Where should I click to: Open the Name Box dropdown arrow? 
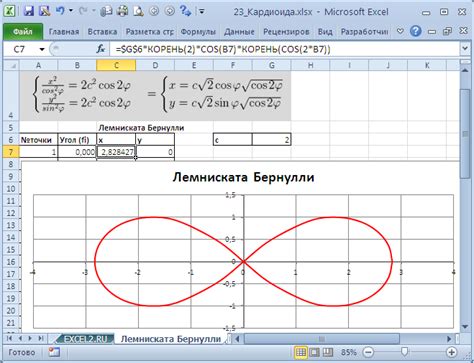pos(42,50)
